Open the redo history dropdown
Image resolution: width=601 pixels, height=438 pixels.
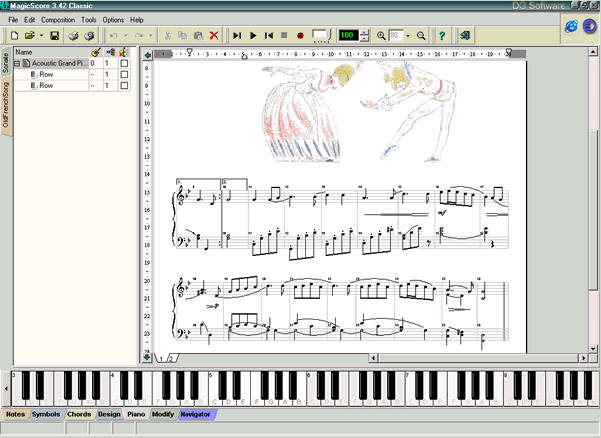(151, 36)
